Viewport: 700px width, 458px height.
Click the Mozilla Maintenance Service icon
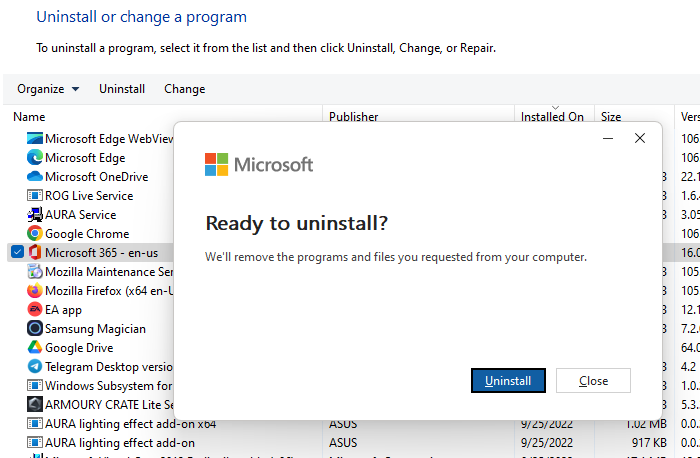click(35, 271)
